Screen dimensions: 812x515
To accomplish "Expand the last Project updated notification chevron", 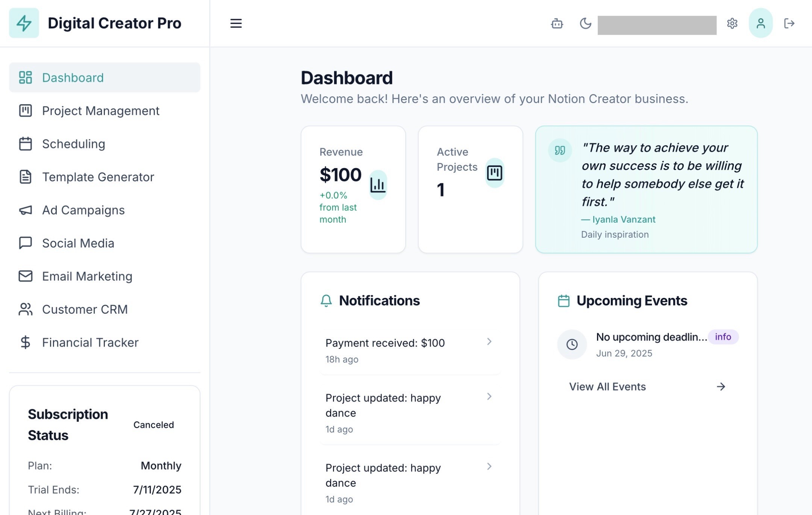I will tap(489, 466).
